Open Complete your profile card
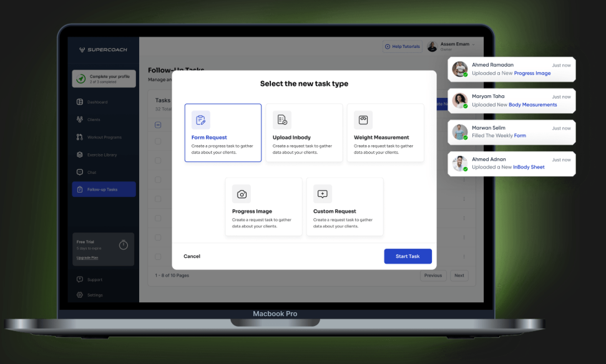Viewport: 606px width, 364px height. coord(104,79)
